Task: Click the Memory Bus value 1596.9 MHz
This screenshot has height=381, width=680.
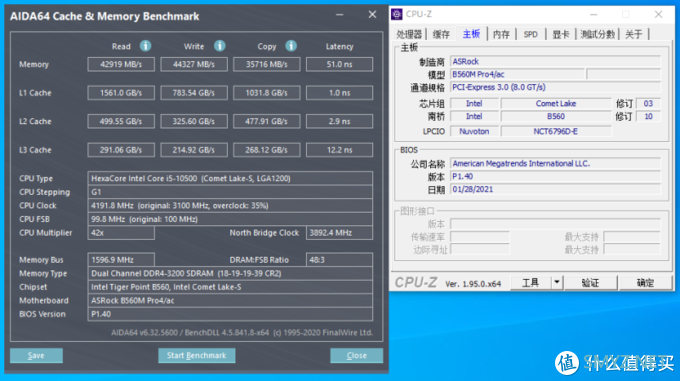Action: coord(121,260)
